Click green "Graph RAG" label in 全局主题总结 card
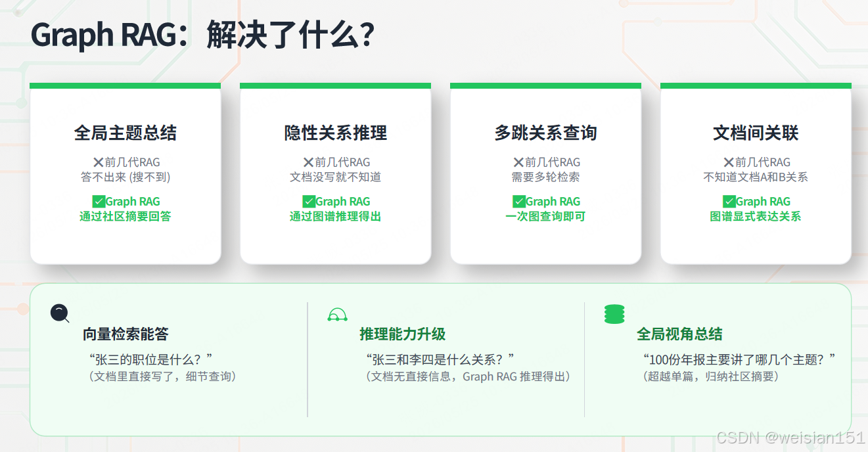The image size is (868, 452). [133, 202]
